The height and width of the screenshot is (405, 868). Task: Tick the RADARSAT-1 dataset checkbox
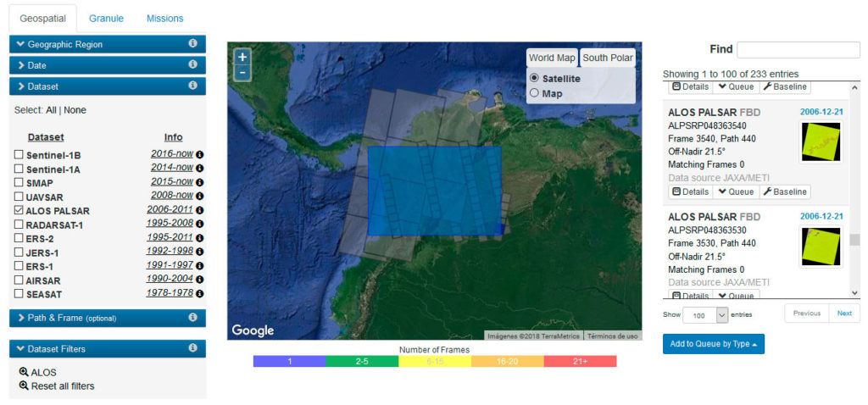tap(19, 225)
